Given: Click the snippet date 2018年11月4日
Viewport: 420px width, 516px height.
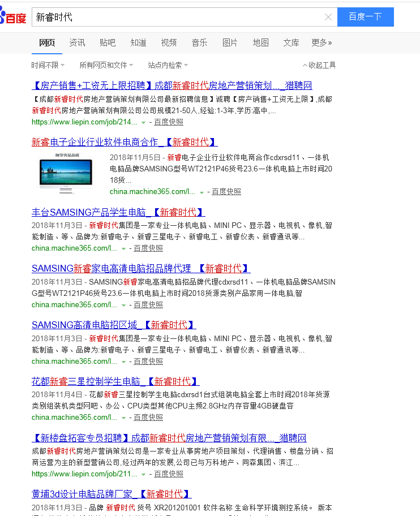Looking at the screenshot, I should pyautogui.click(x=57, y=394).
